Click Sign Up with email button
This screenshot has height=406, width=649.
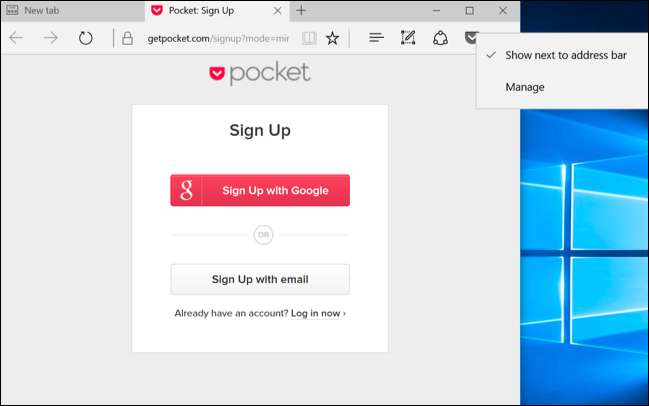tap(260, 279)
